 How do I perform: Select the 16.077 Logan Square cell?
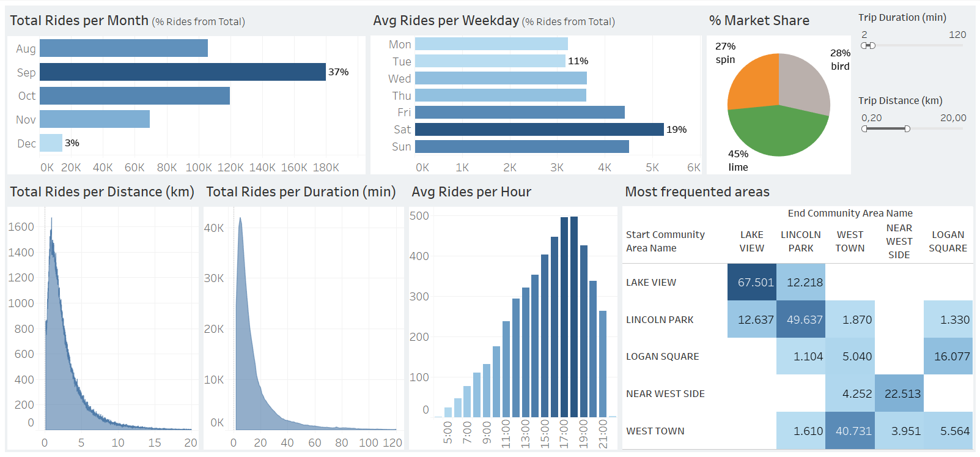pos(948,357)
